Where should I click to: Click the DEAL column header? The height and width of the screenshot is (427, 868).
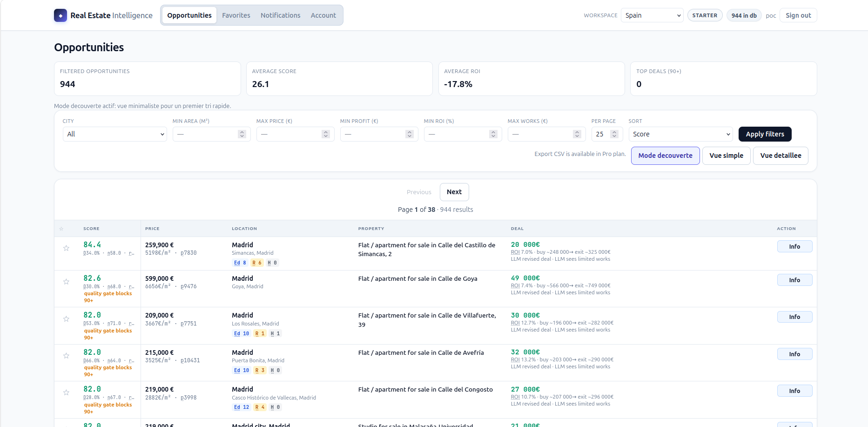point(517,229)
